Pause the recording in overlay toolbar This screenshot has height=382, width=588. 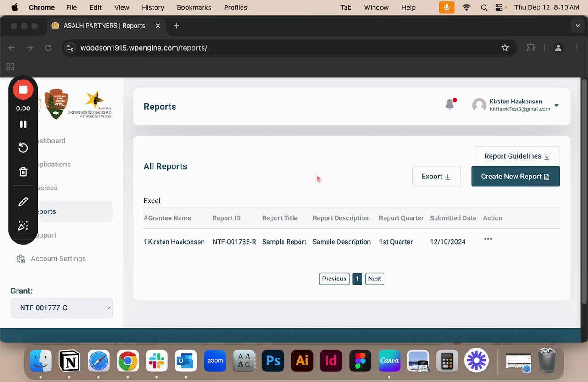point(23,125)
